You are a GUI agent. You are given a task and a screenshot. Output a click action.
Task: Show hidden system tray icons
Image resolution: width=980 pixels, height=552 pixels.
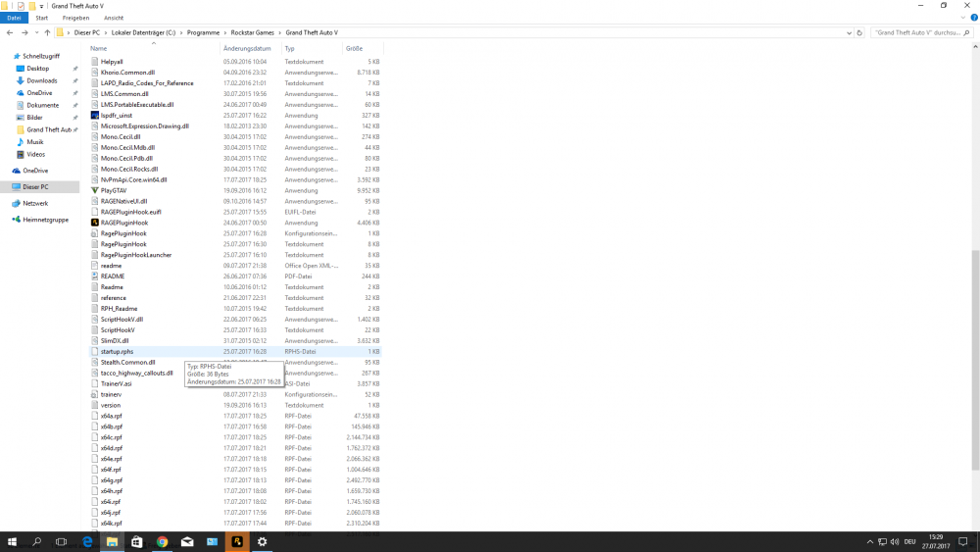[869, 542]
